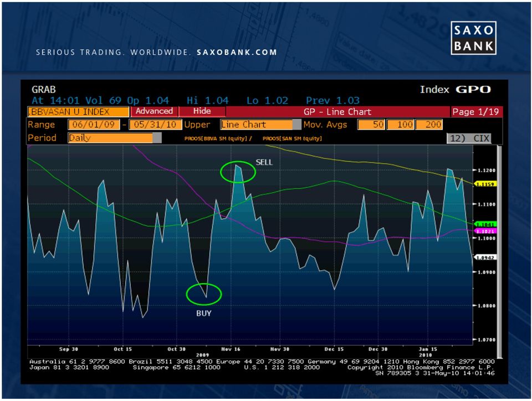Viewport: 532px width, 401px height.
Task: Select the GP - Line Chart title bar
Action: click(337, 112)
